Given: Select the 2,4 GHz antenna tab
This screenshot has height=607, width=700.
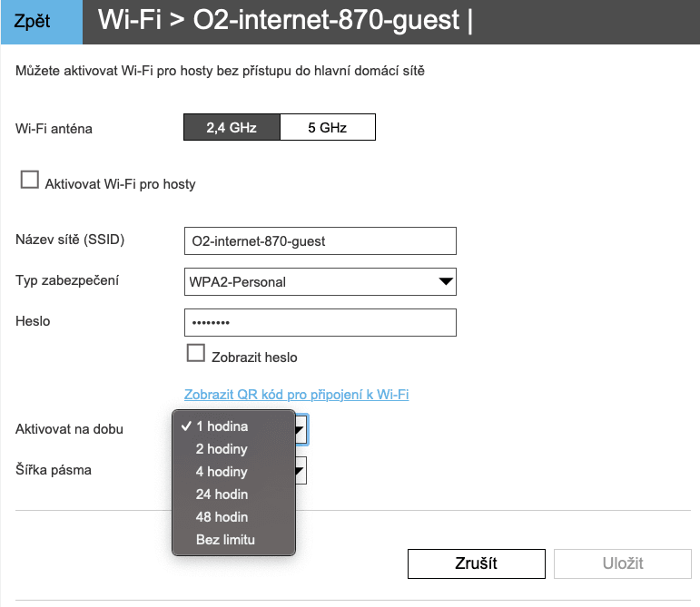Looking at the screenshot, I should click(x=231, y=128).
